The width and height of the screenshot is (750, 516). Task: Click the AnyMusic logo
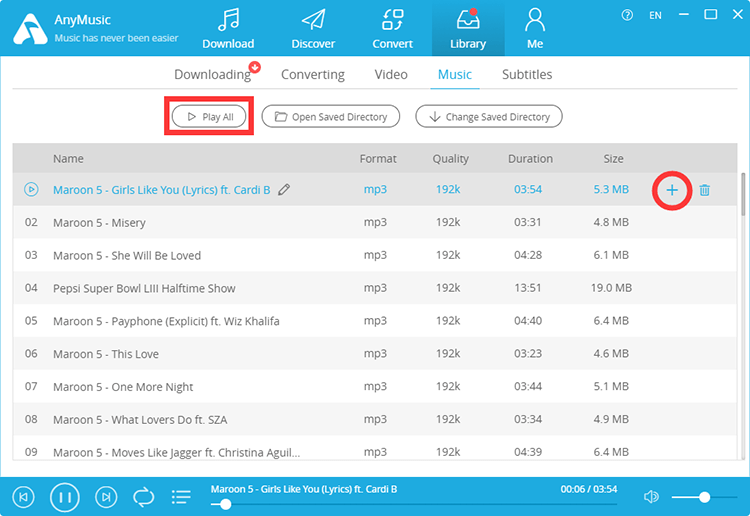(x=30, y=29)
